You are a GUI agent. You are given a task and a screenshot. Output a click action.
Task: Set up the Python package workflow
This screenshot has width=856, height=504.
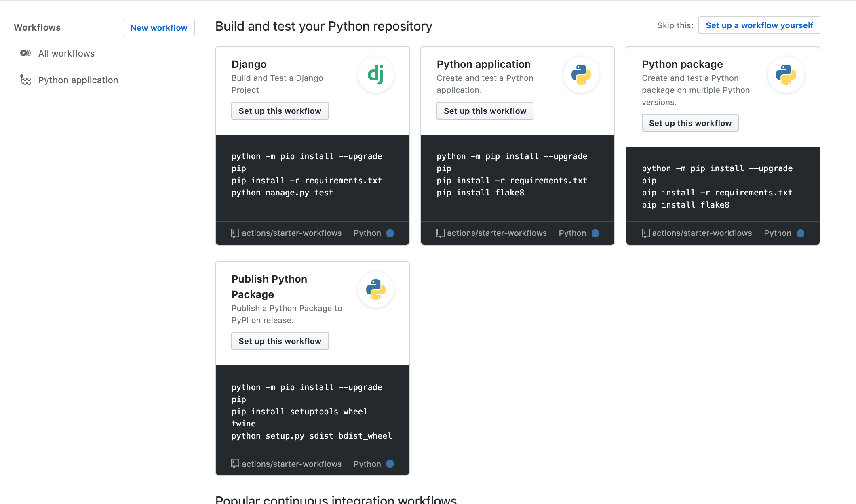[x=690, y=123]
